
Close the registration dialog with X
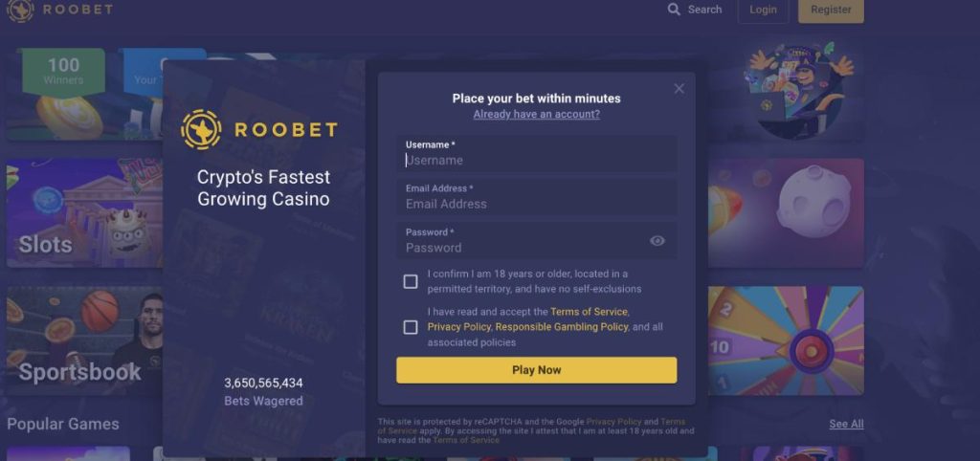coord(679,89)
